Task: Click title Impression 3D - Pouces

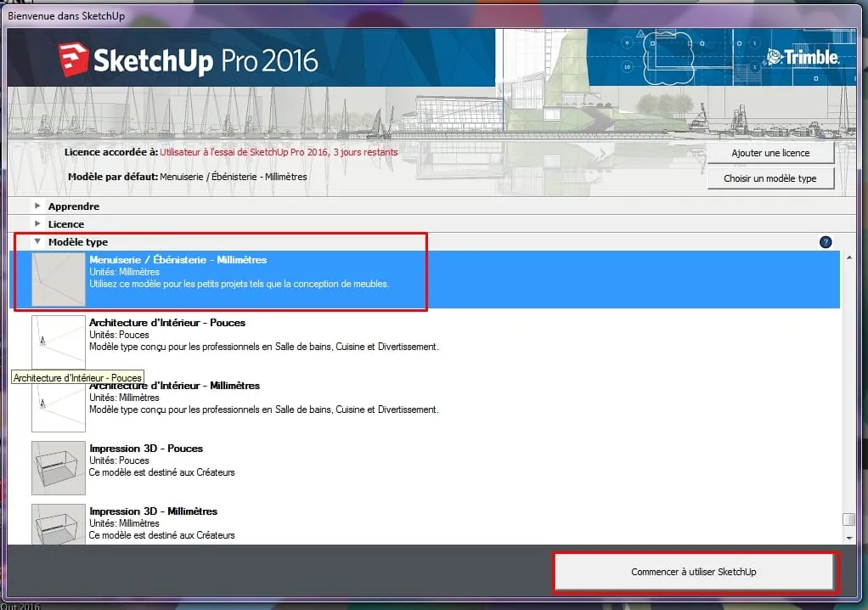Action: pos(146,449)
